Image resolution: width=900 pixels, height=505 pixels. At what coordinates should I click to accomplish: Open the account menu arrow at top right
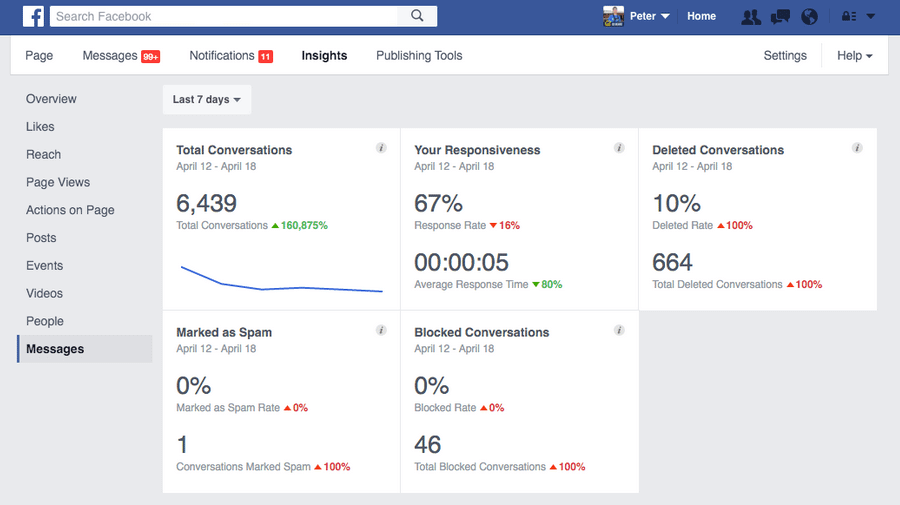point(871,16)
